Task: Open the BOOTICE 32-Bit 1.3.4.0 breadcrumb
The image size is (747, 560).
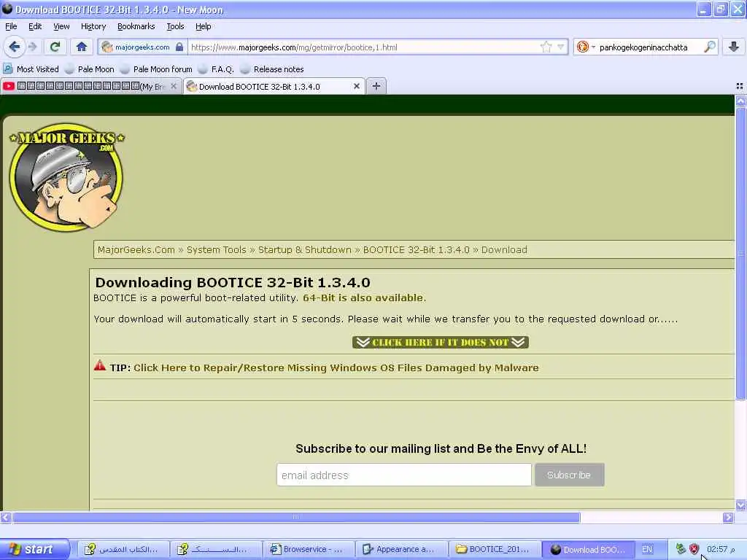Action: click(417, 249)
